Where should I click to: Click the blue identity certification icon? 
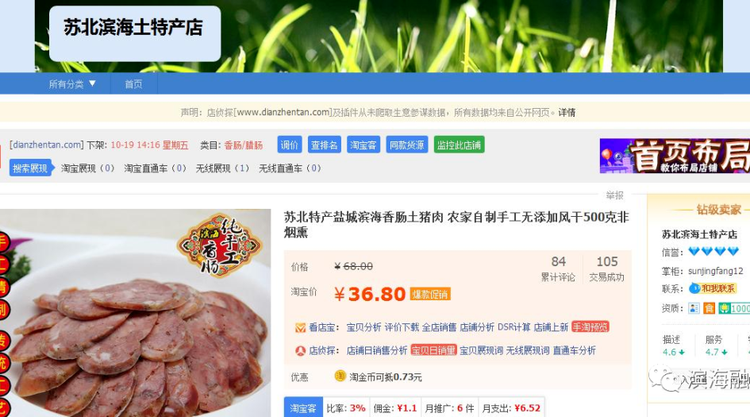694,308
